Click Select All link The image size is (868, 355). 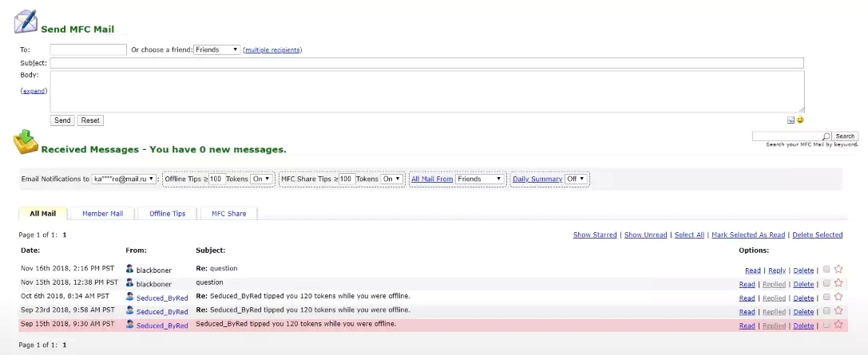pos(689,235)
